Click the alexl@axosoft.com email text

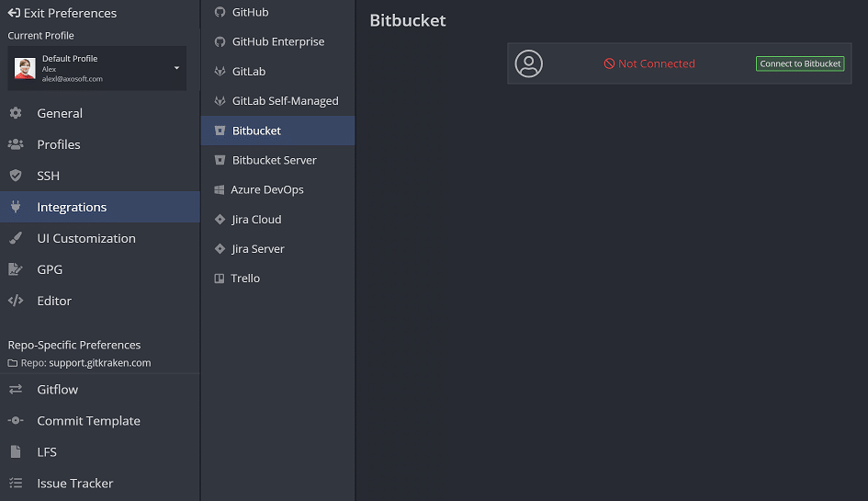tap(73, 79)
